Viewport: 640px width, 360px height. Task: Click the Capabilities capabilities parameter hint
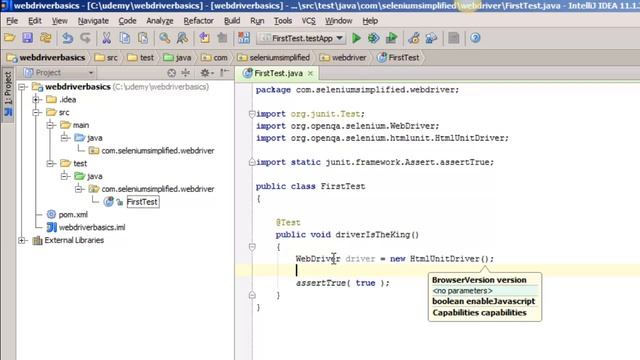pyautogui.click(x=479, y=313)
